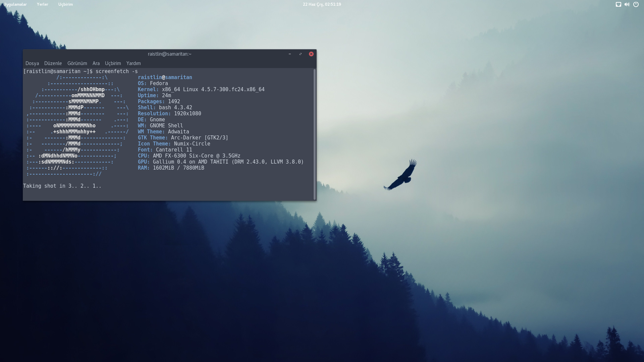The image size is (644, 362).
Task: Open the Yardım menu in terminal
Action: point(133,63)
